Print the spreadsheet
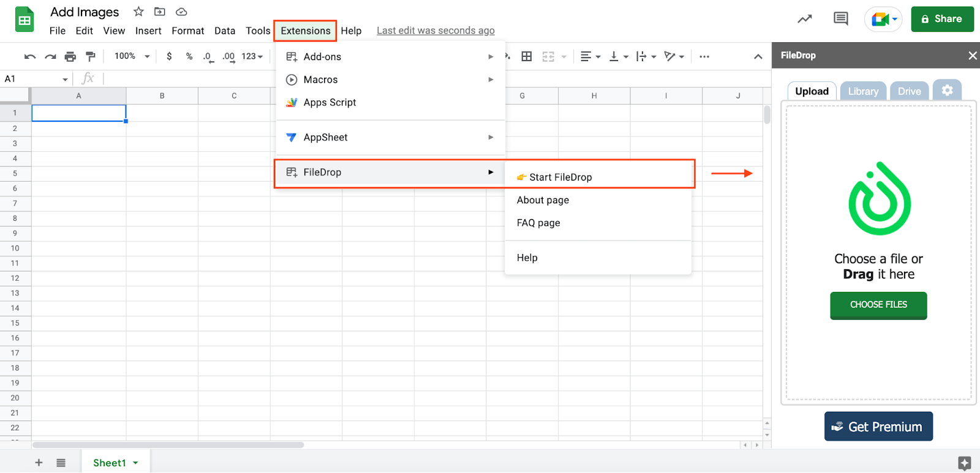Screen dimensions: 980x473 coord(70,56)
